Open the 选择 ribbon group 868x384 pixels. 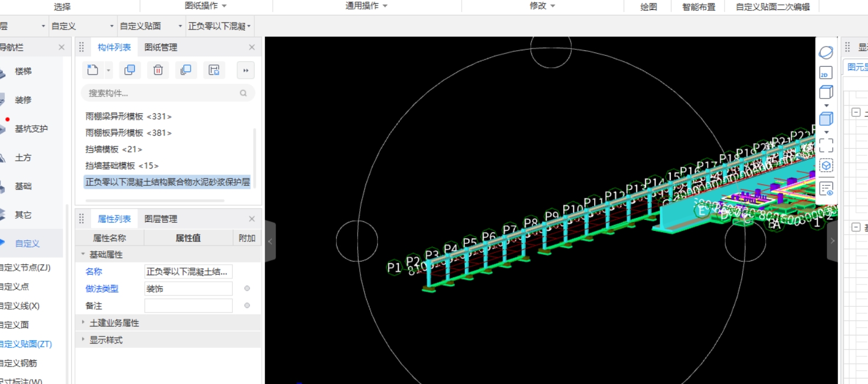tap(62, 7)
